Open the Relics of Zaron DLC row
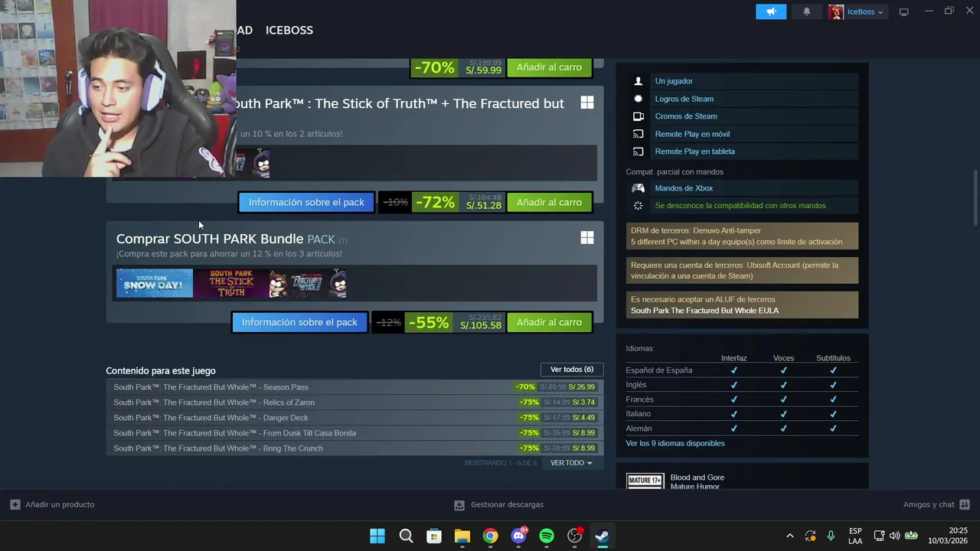The height and width of the screenshot is (551, 980). (x=354, y=403)
